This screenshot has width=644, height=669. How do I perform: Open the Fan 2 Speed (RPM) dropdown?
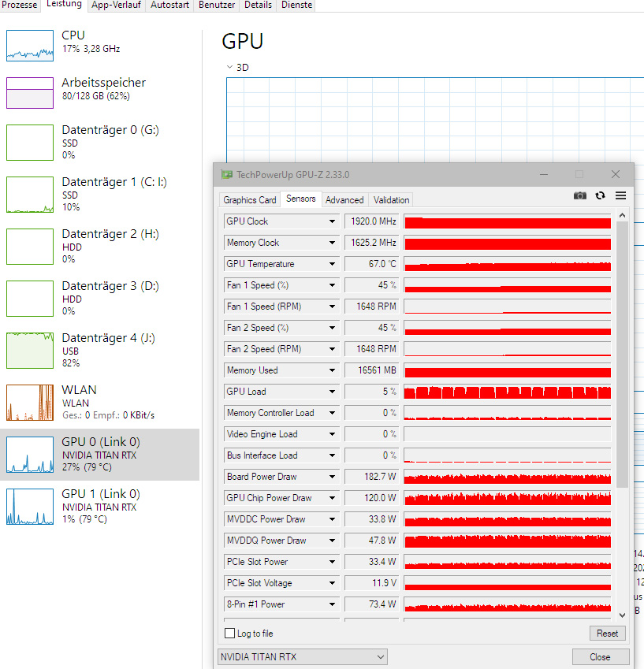click(x=332, y=349)
